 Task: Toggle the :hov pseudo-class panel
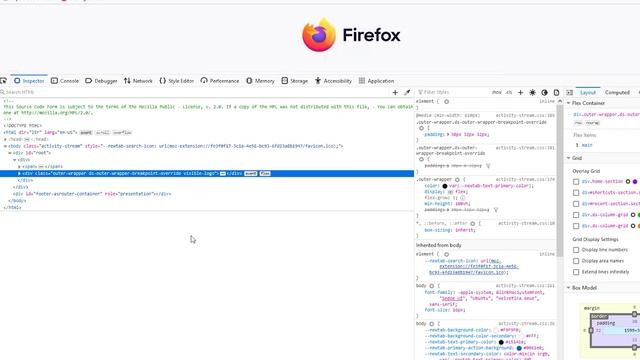click(497, 92)
